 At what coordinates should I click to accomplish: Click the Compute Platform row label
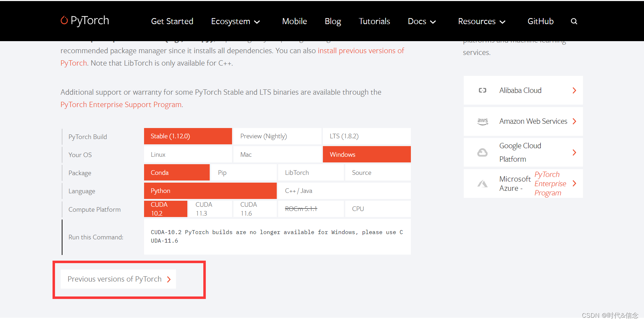pyautogui.click(x=94, y=210)
